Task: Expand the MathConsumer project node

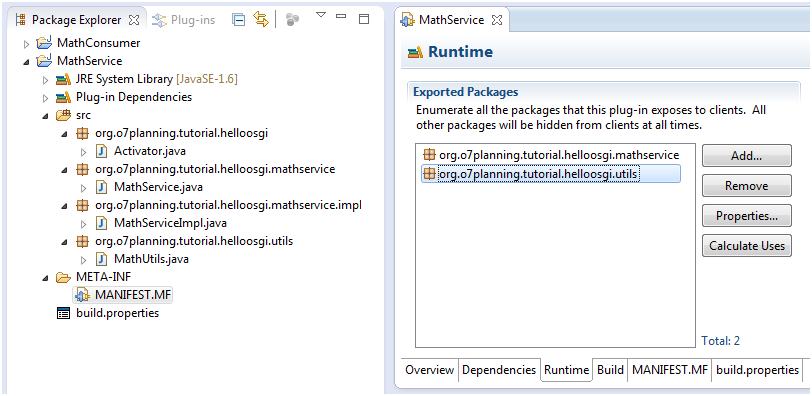Action: 27,44
